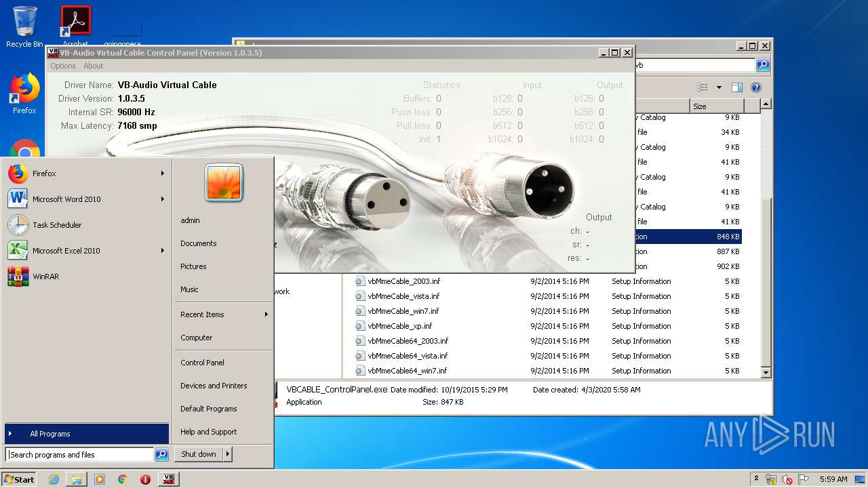Open WinRAR from the Start menu

86,277
